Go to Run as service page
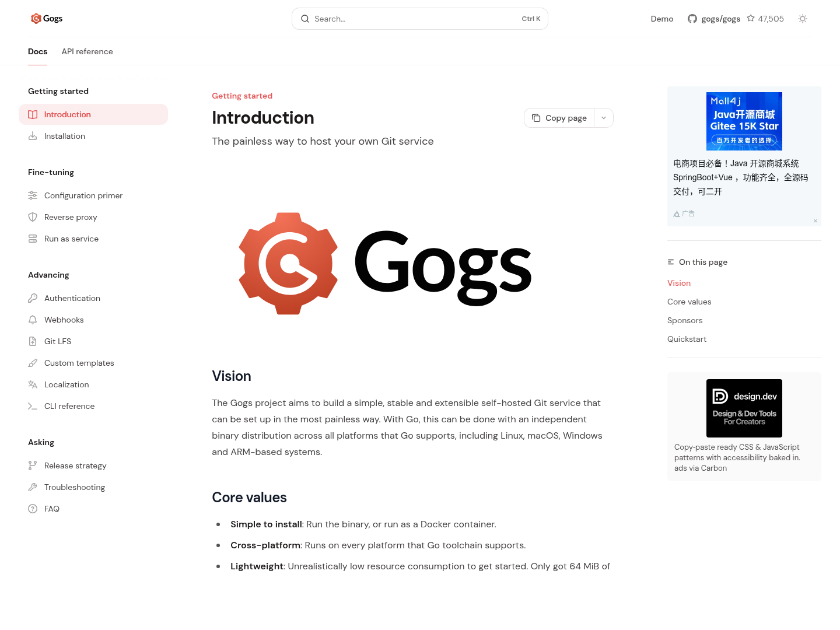 pyautogui.click(x=93, y=239)
